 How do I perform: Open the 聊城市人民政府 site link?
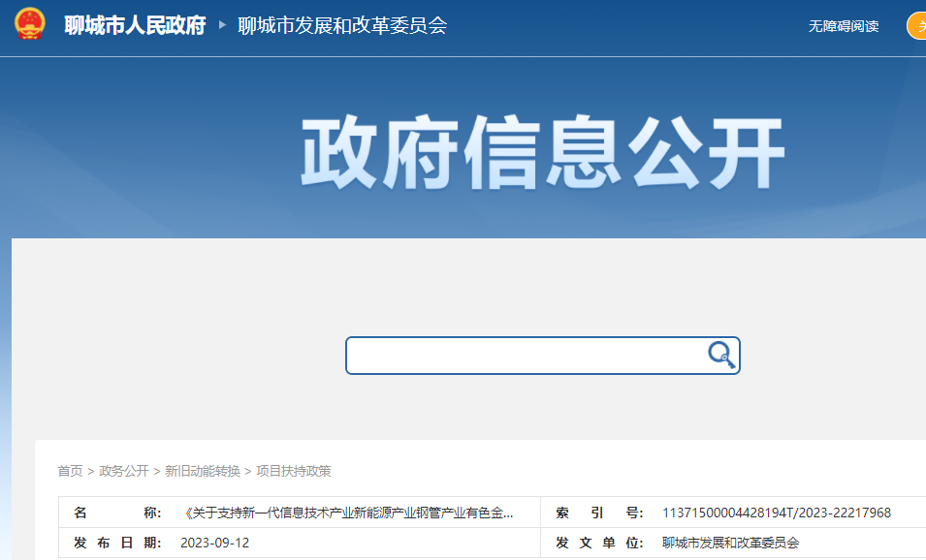click(135, 26)
